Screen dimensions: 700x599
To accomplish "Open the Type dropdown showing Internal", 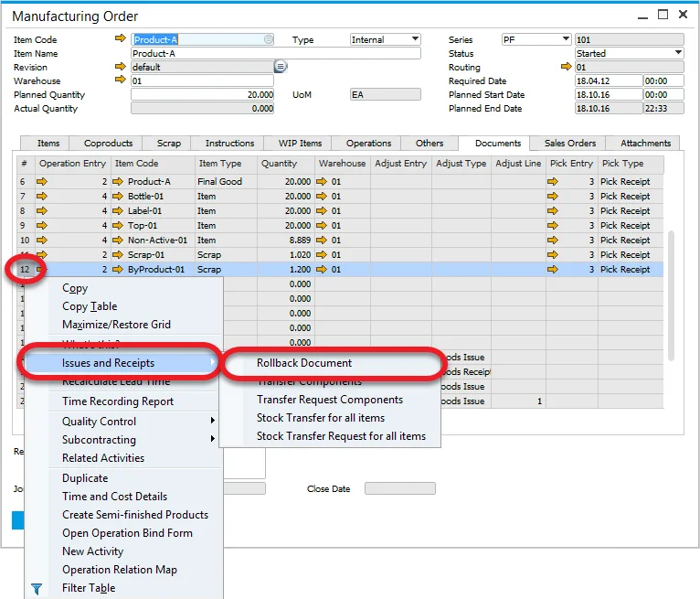I will pyautogui.click(x=415, y=39).
